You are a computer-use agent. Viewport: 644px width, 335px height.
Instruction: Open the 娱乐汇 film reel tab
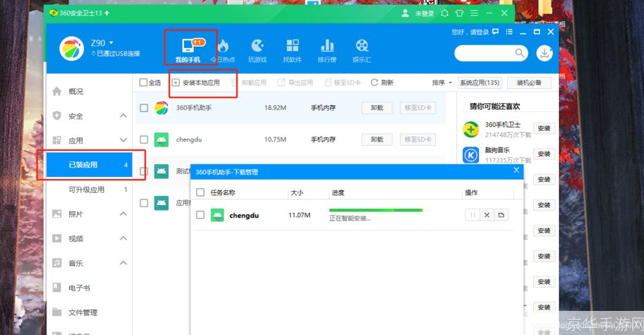(x=362, y=50)
